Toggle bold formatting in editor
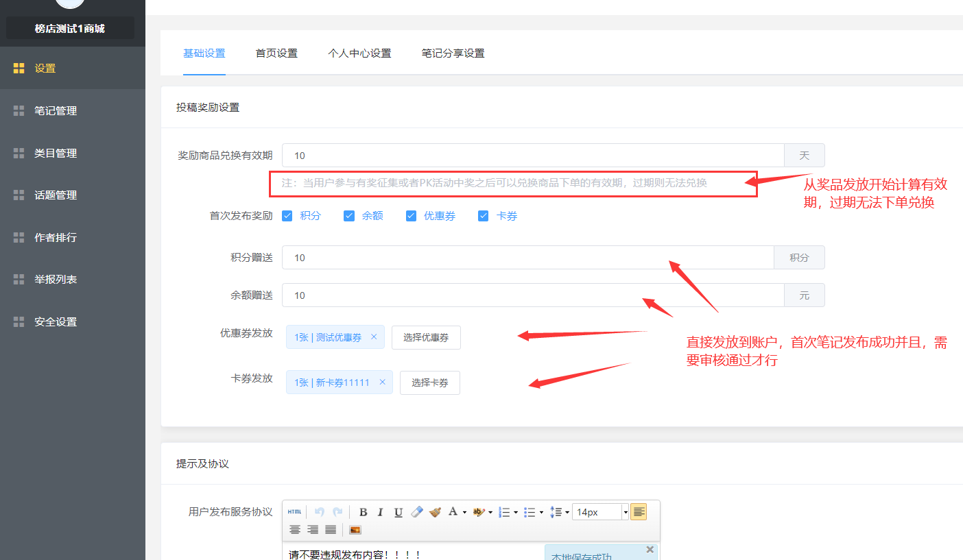This screenshot has width=963, height=560. [x=364, y=512]
